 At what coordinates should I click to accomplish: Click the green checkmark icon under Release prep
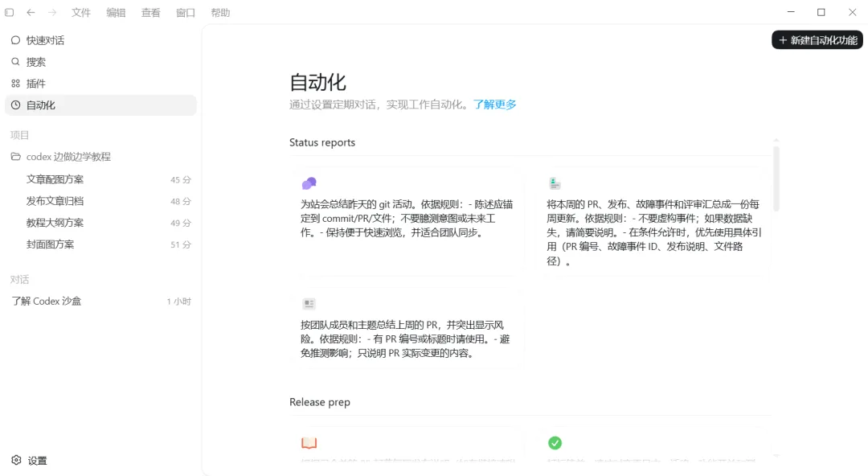tap(555, 443)
